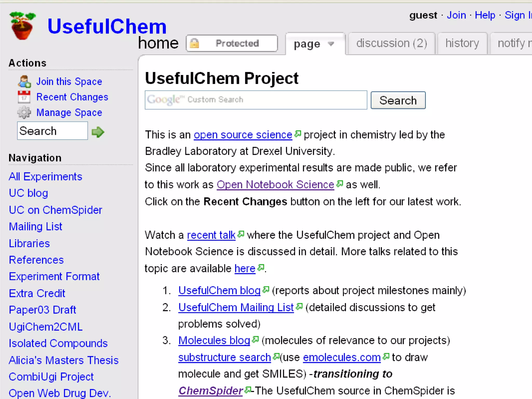Expand the page tab dropdown arrow
The image size is (532, 399).
coord(331,44)
